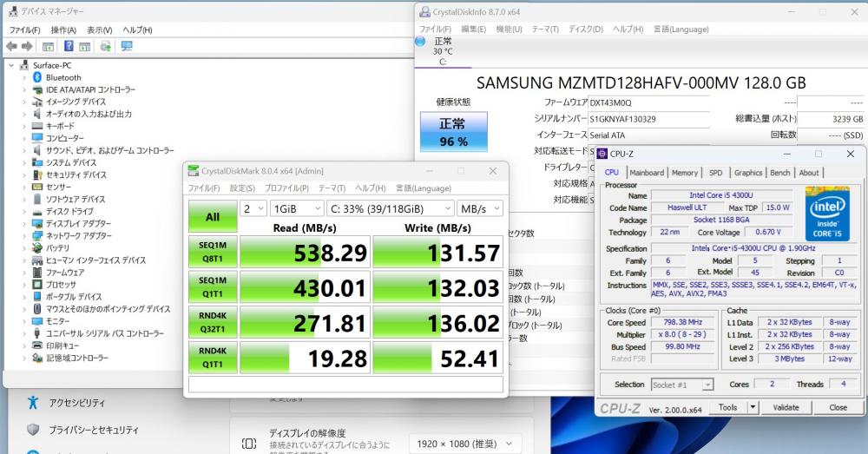
Task: Click the ディスプレイ アダプター icon
Action: [x=37, y=223]
